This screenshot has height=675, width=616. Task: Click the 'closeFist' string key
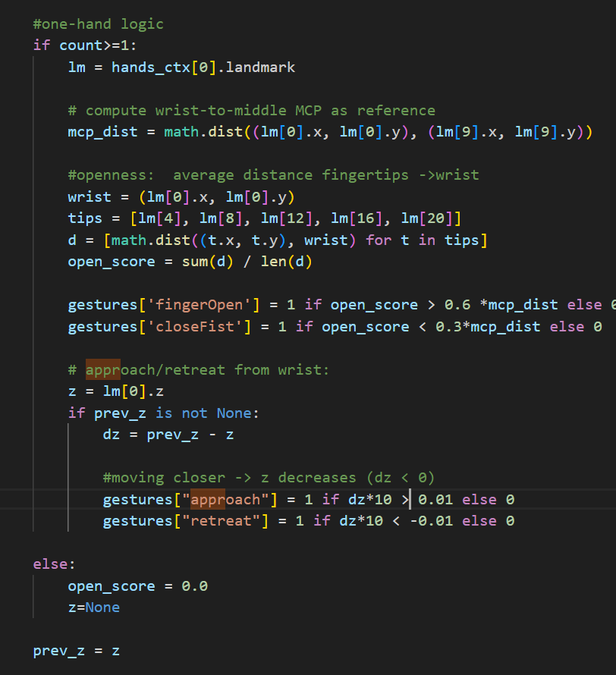point(194,327)
